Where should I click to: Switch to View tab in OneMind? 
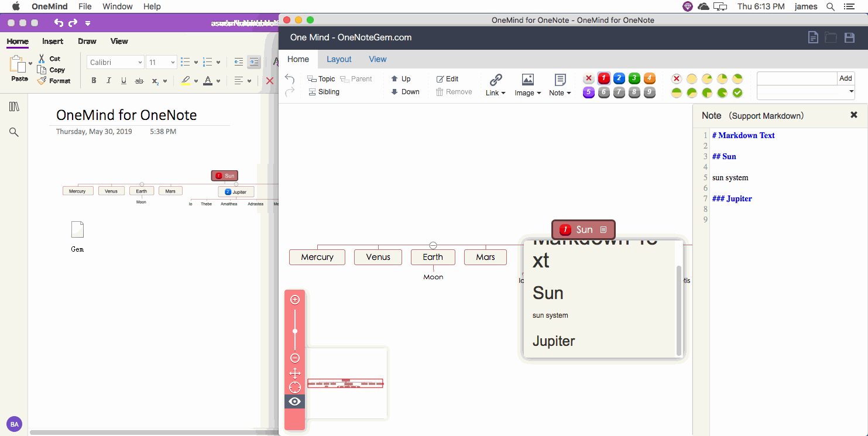(x=378, y=59)
